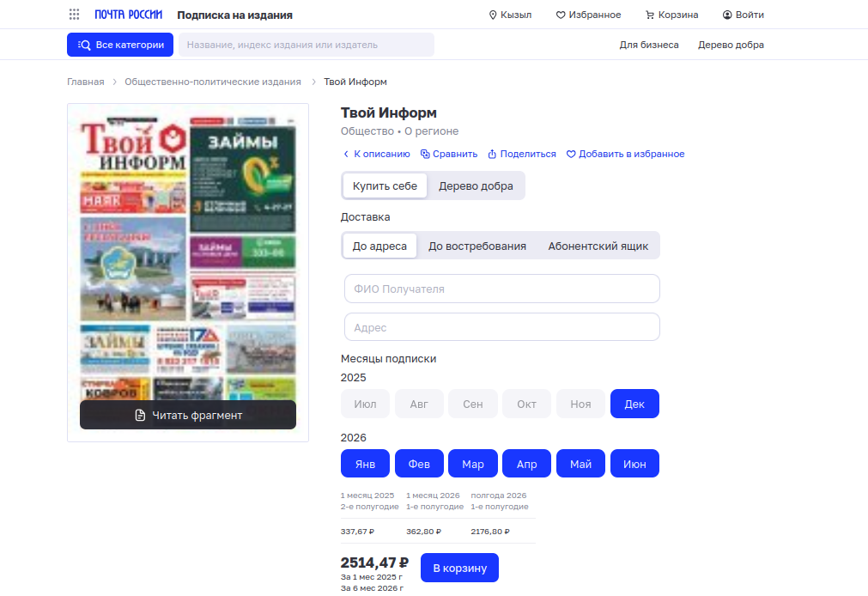The width and height of the screenshot is (868, 596).
Task: Click Сравнить to compare publication
Action: pyautogui.click(x=449, y=154)
